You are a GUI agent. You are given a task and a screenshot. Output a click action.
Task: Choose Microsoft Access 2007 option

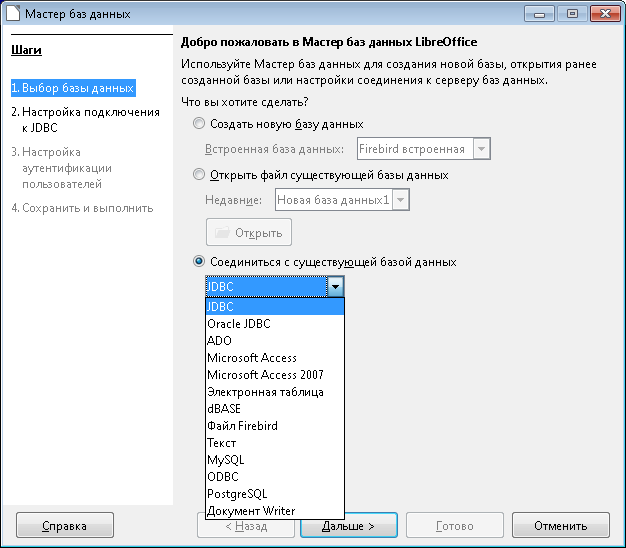pyautogui.click(x=275, y=375)
